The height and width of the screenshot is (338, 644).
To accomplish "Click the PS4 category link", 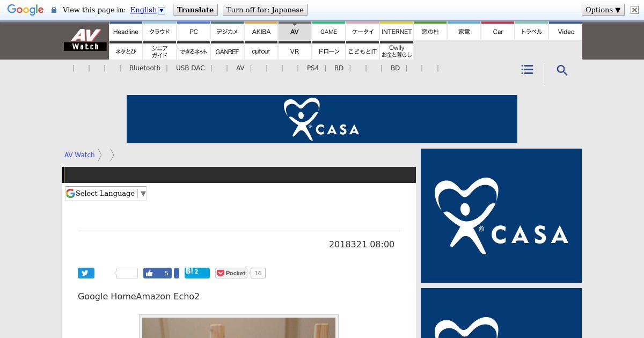I will pyautogui.click(x=313, y=68).
